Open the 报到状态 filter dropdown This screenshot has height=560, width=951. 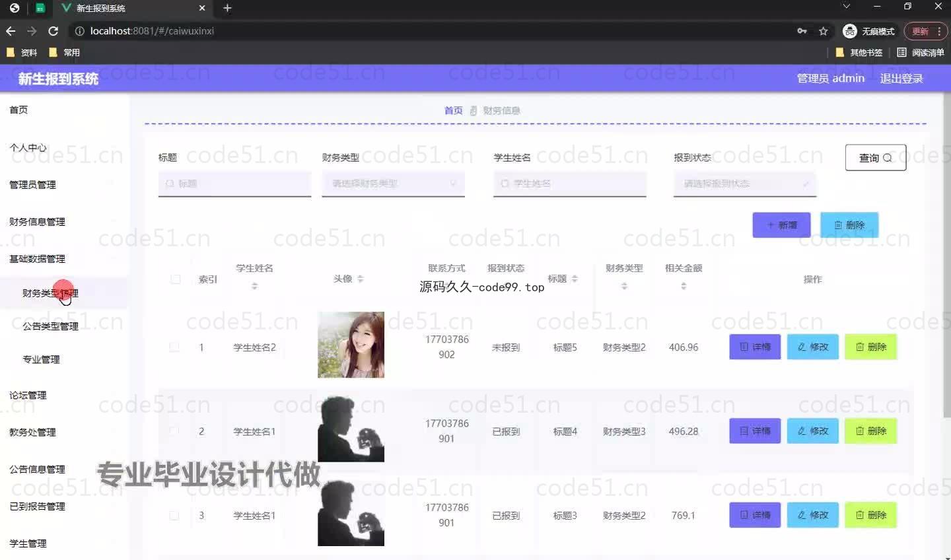click(x=745, y=184)
